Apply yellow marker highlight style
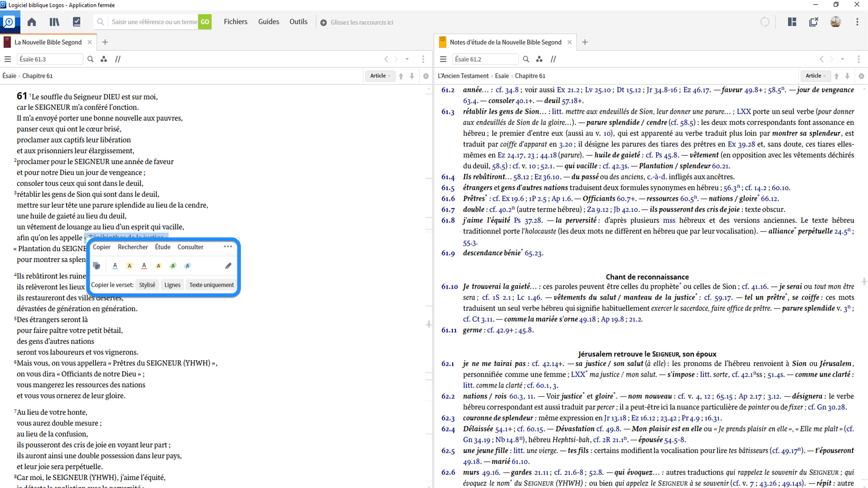The height and width of the screenshot is (488, 868). (x=158, y=266)
